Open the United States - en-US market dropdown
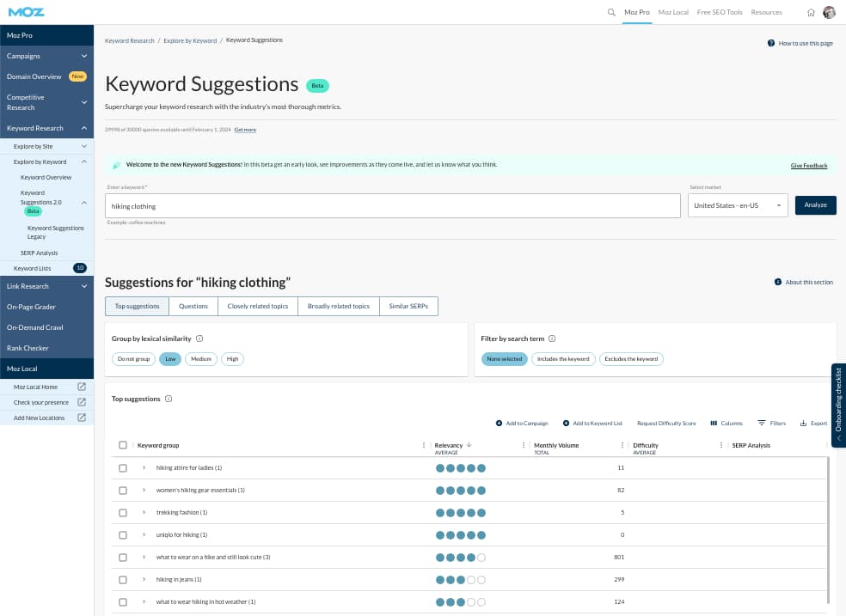Viewport: 846px width, 616px height. 738,205
